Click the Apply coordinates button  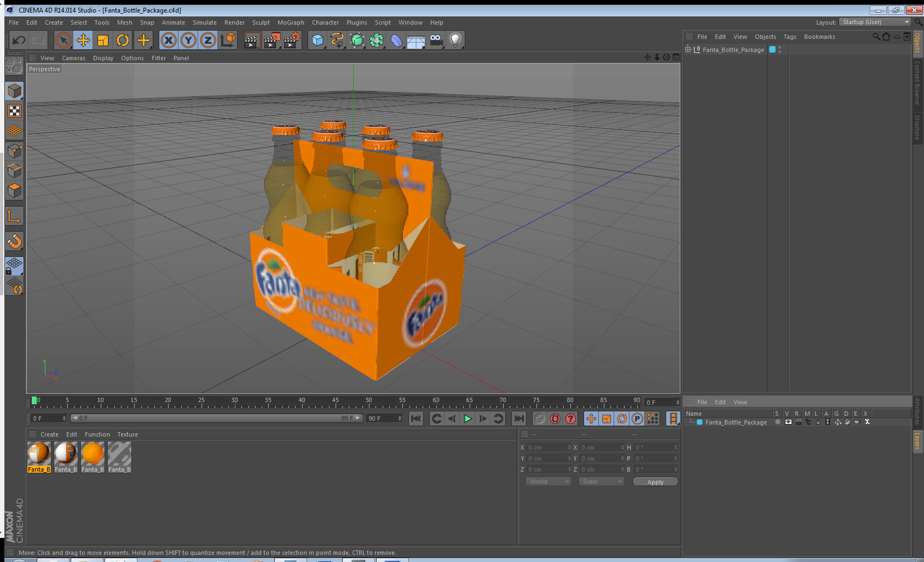[655, 482]
